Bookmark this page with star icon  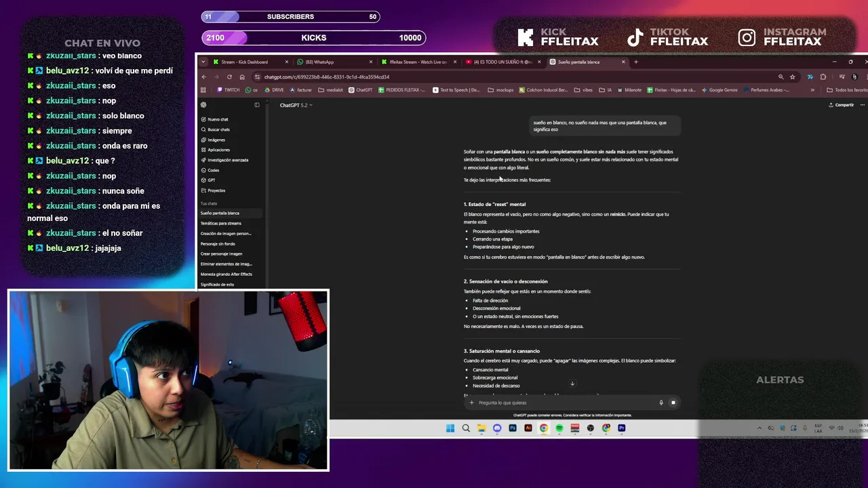792,77
